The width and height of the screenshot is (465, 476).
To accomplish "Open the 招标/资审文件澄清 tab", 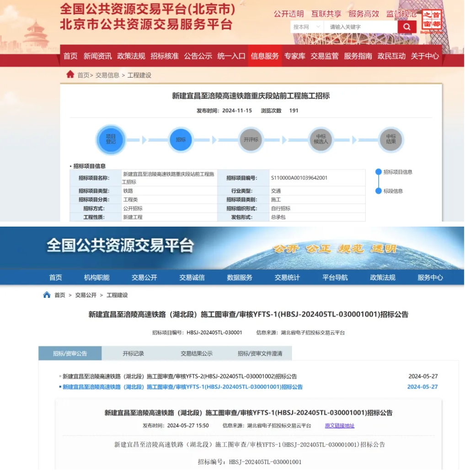I will click(260, 353).
